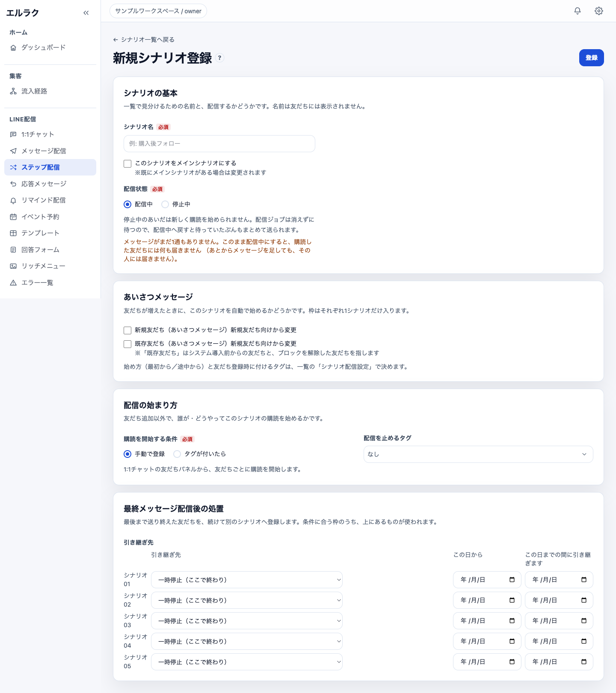Click the リマインド配信 bell icon
The width and height of the screenshot is (616, 693).
[13, 200]
